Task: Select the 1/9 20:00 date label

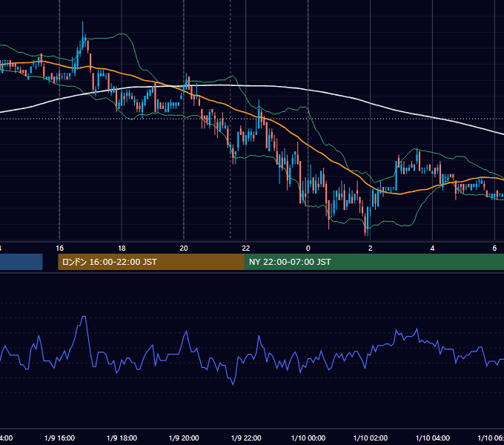Action: click(184, 438)
